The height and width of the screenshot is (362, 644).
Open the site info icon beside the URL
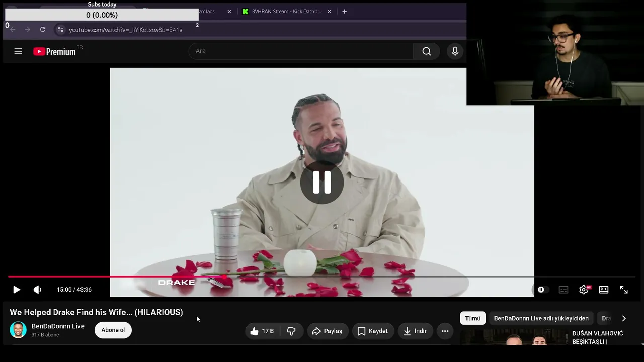(x=61, y=30)
